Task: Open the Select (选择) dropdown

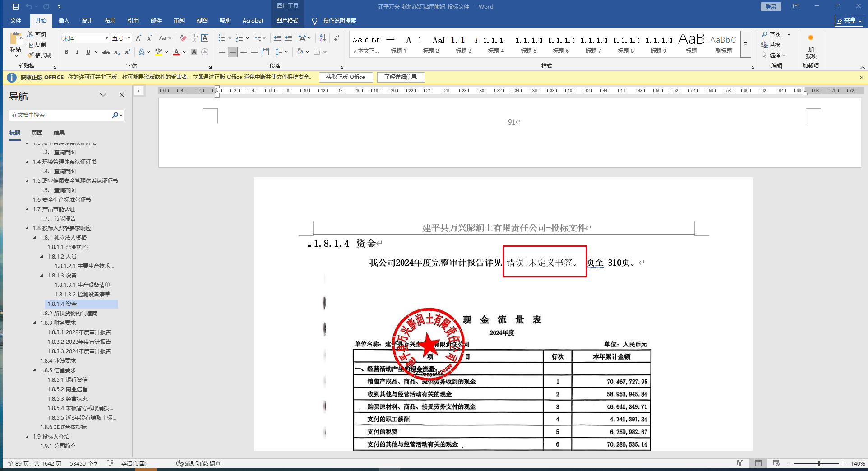Action: pyautogui.click(x=774, y=55)
